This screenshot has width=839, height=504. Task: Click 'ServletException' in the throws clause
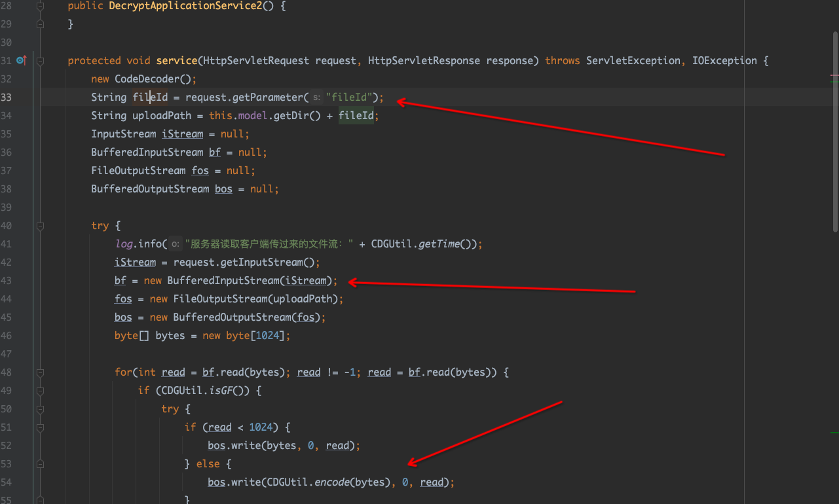click(633, 60)
